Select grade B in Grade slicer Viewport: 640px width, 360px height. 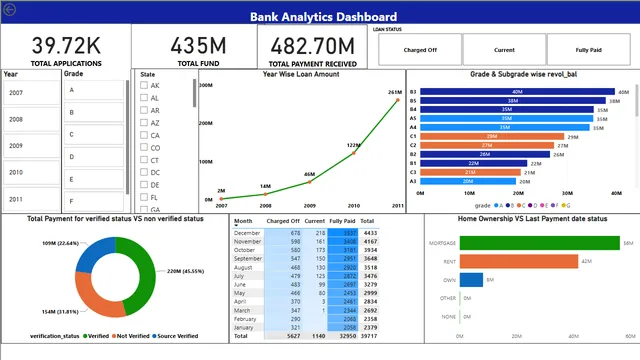[x=94, y=112]
